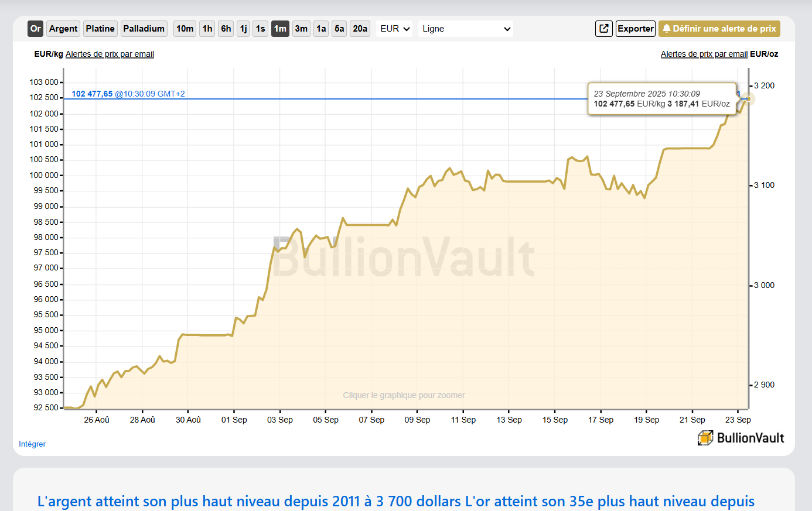Set chart range to 1h

(x=207, y=29)
